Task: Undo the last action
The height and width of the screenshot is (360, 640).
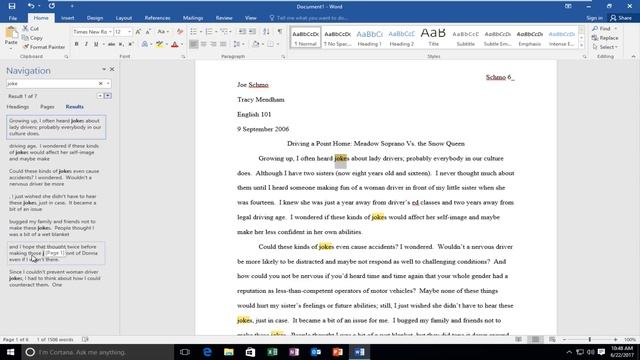Action: [31, 6]
